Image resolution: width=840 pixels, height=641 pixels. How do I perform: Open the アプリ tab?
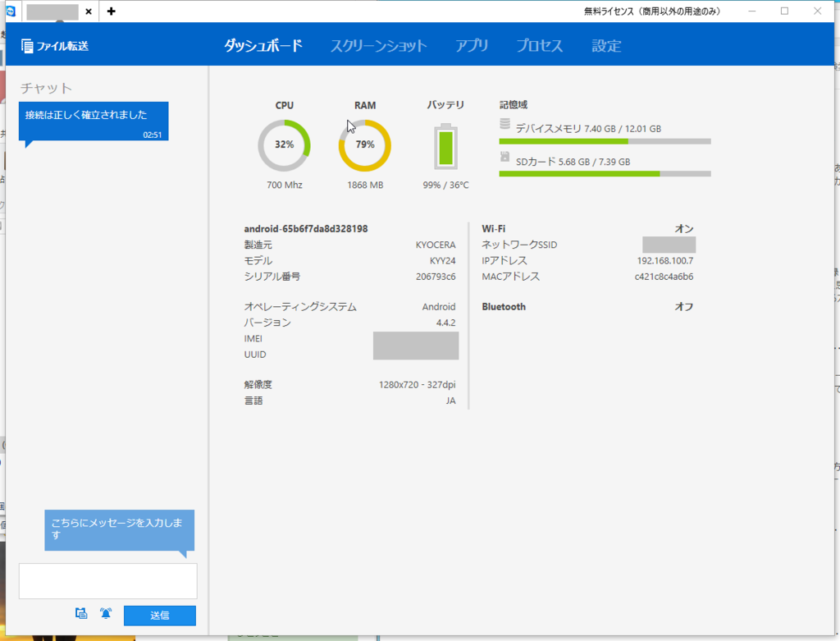(472, 46)
